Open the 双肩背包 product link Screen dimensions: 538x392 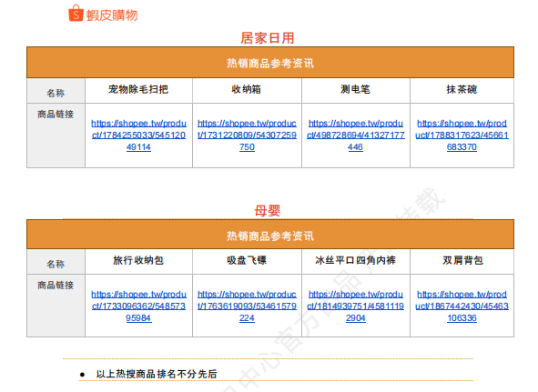(x=462, y=307)
